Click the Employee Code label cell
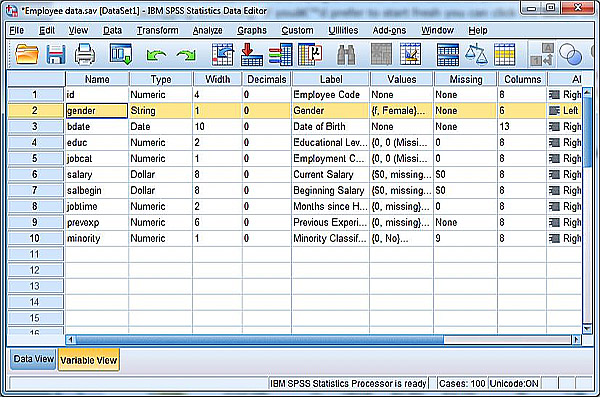600x400 pixels. (330, 95)
